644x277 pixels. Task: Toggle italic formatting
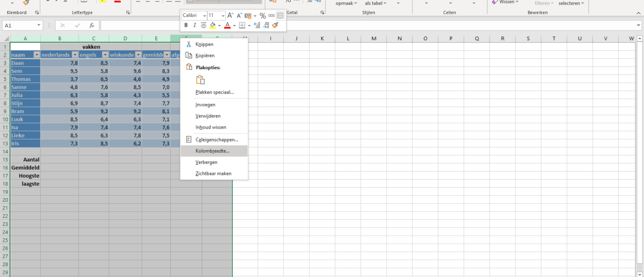[x=194, y=25]
